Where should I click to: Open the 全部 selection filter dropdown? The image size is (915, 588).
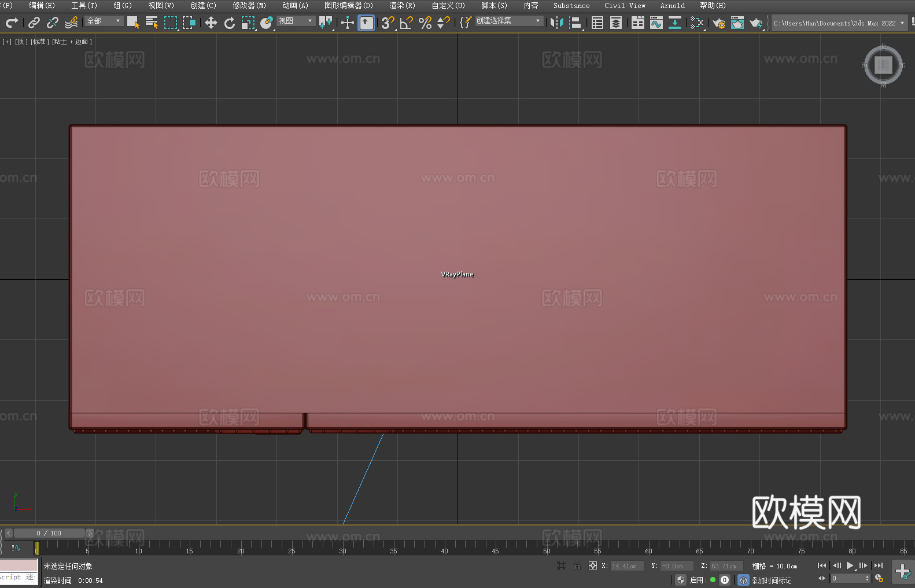coord(104,21)
